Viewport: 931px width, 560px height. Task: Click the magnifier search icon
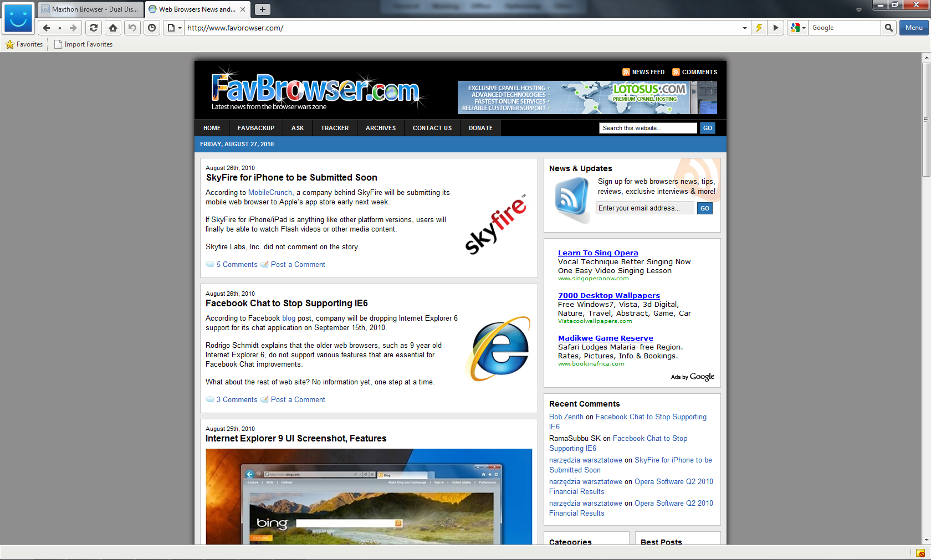click(x=889, y=28)
